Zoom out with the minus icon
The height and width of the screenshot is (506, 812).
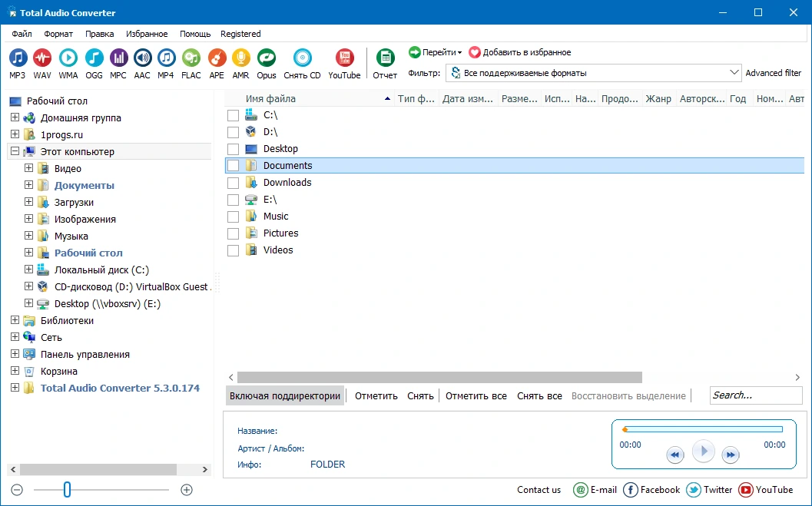tap(17, 490)
